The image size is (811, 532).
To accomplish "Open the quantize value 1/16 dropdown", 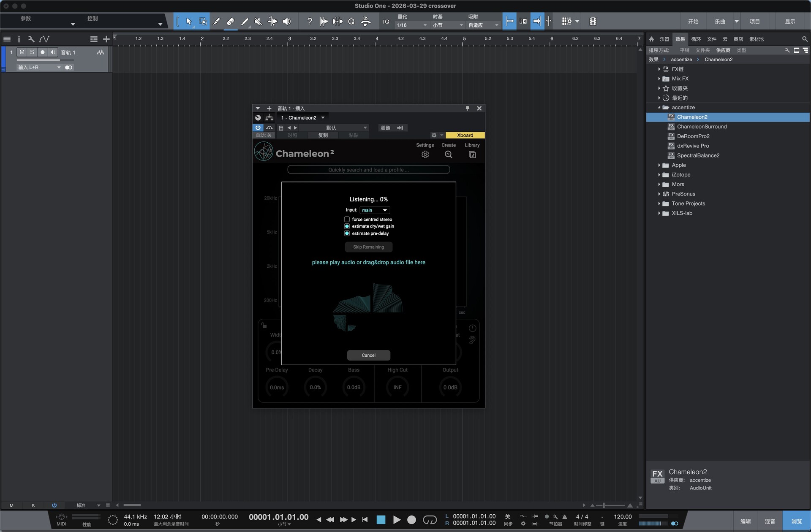I will click(x=411, y=25).
